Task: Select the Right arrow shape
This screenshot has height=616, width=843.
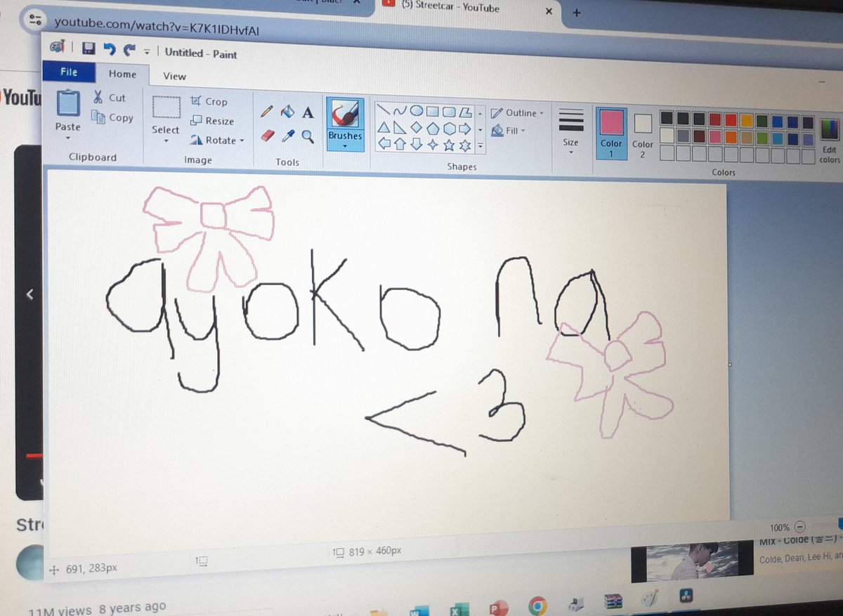Action: (x=465, y=129)
